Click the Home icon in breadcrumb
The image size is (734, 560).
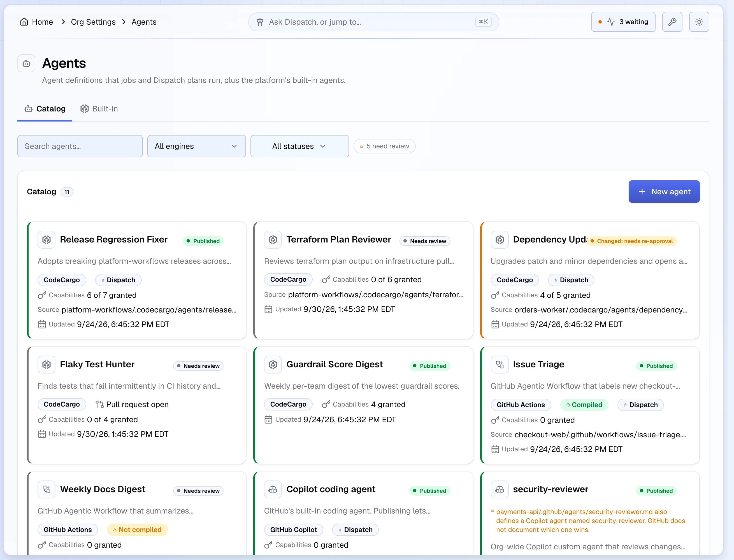(x=24, y=22)
